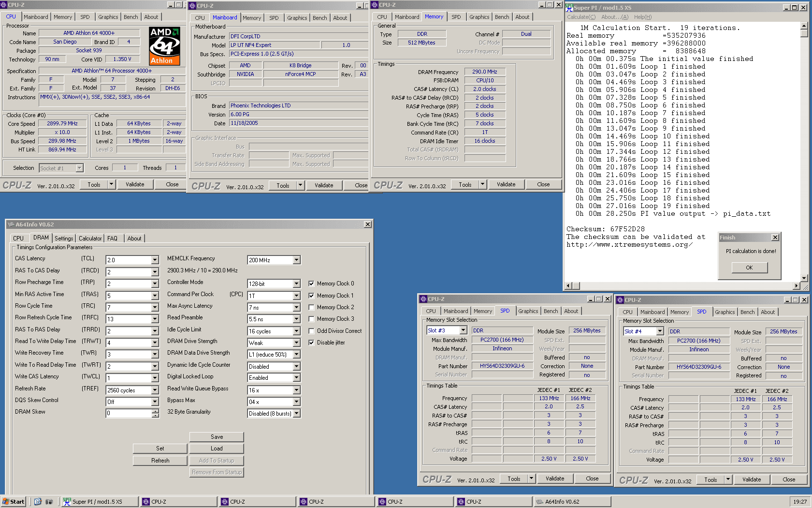Screen dimensions: 812x508
Task: Click Validate in the Slot #4 CPU-Z window
Action: [x=752, y=479]
